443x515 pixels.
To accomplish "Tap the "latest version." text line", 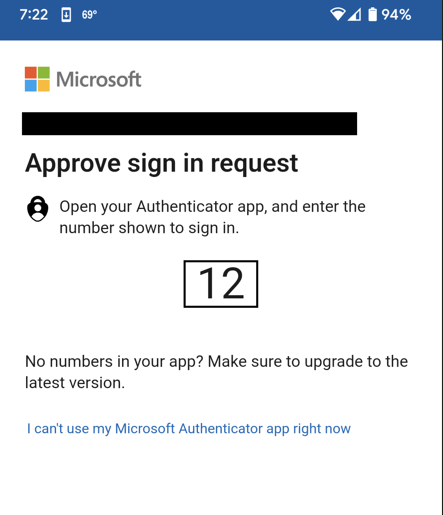I will pyautogui.click(x=75, y=383).
